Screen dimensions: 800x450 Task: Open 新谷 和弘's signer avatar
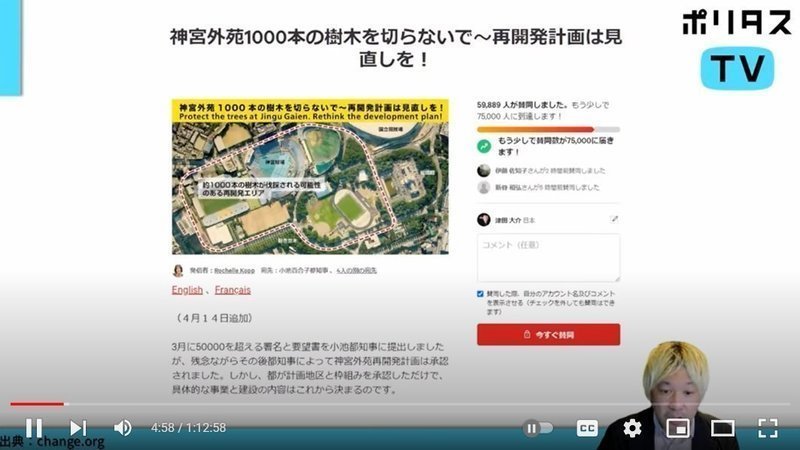[x=484, y=187]
